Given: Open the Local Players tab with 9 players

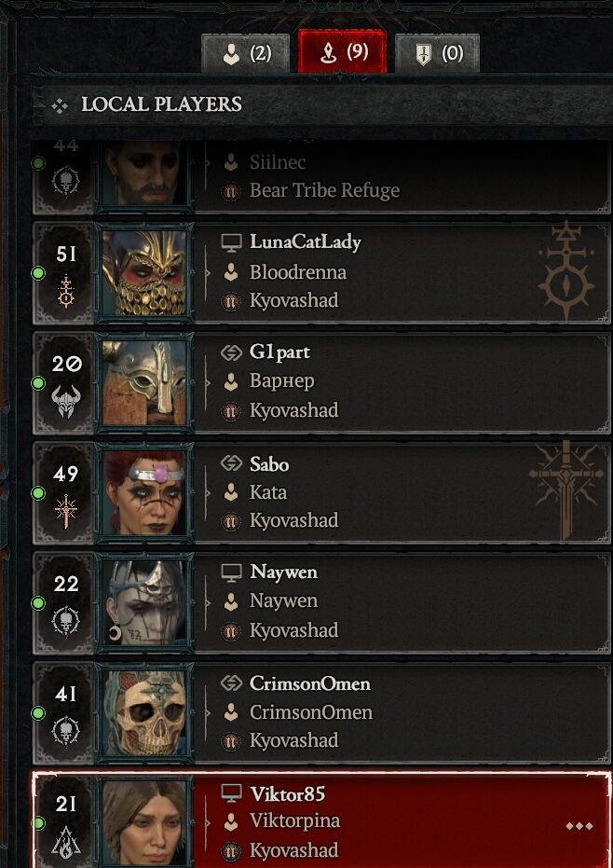Looking at the screenshot, I should (342, 52).
